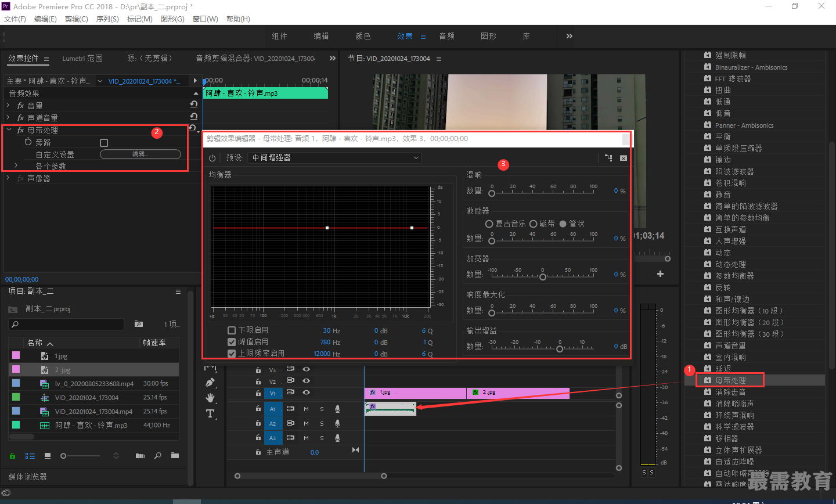Click 编辑 custom setup button
836x504 pixels.
point(140,154)
